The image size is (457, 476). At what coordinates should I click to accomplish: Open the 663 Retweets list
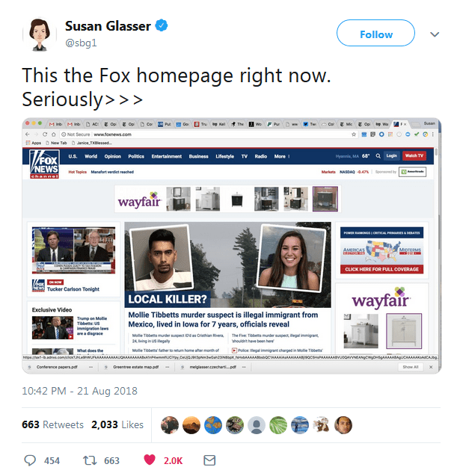52,424
